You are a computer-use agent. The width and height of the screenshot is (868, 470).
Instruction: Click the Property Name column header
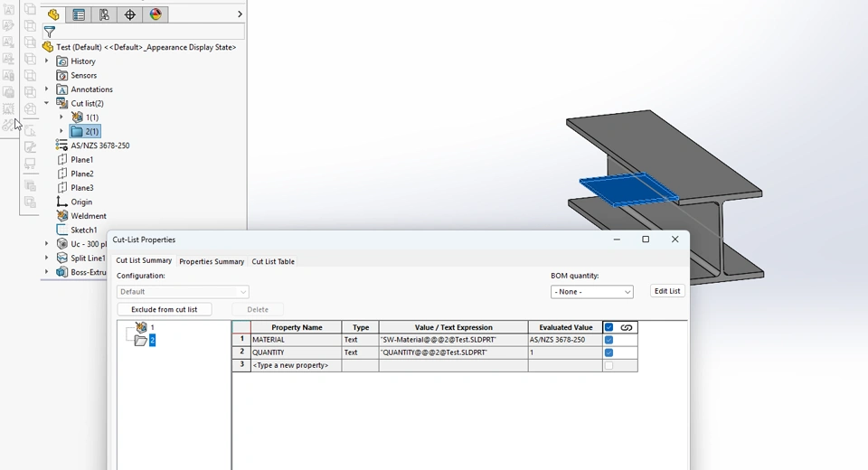coord(297,327)
